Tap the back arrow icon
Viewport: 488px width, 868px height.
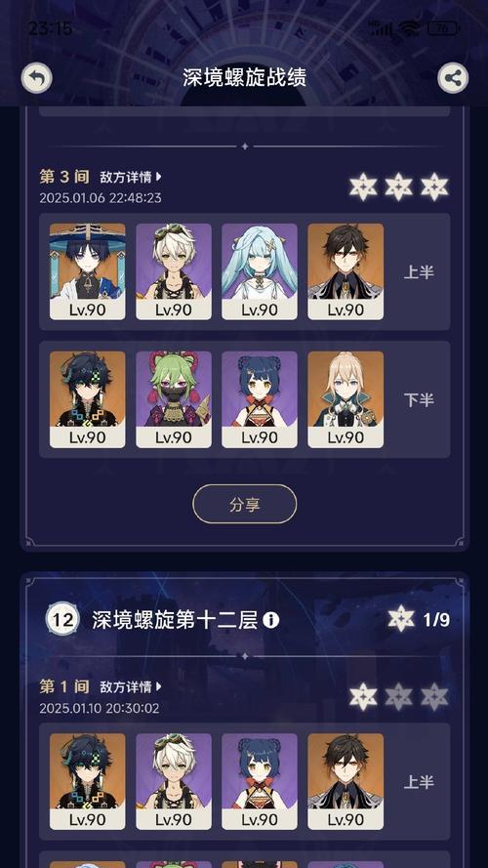36,78
